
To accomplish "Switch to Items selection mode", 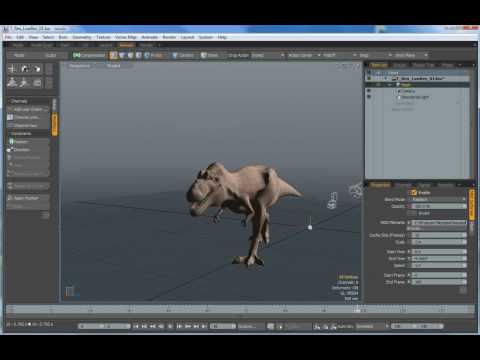I will (x=154, y=55).
